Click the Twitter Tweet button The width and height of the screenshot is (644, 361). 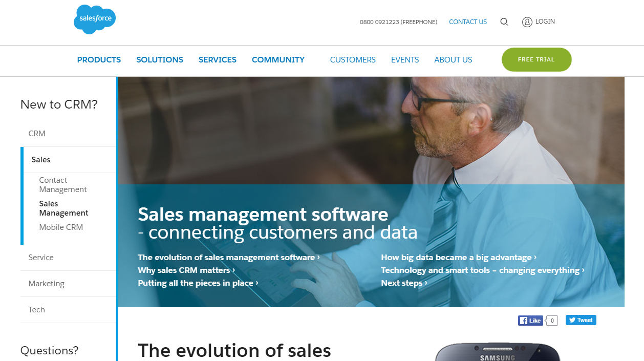581,320
